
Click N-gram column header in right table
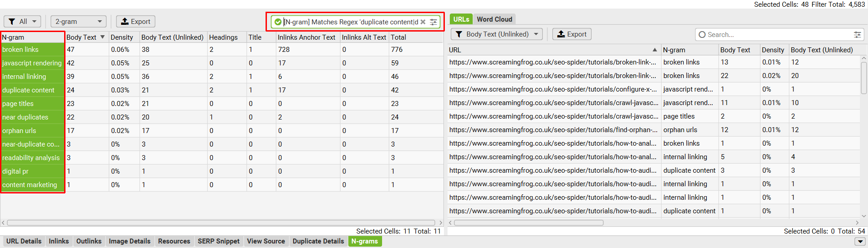[690, 50]
